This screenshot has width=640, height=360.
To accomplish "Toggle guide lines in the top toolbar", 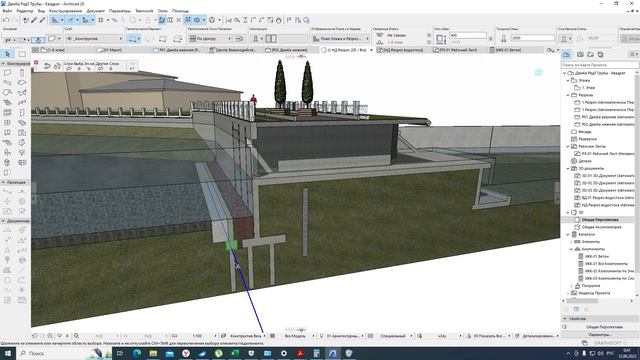I will [x=72, y=20].
